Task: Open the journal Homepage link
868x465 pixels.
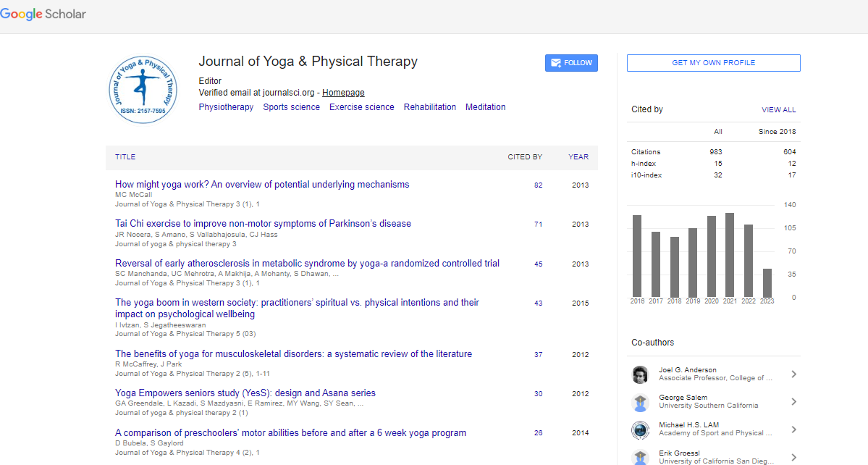Action: coord(343,93)
